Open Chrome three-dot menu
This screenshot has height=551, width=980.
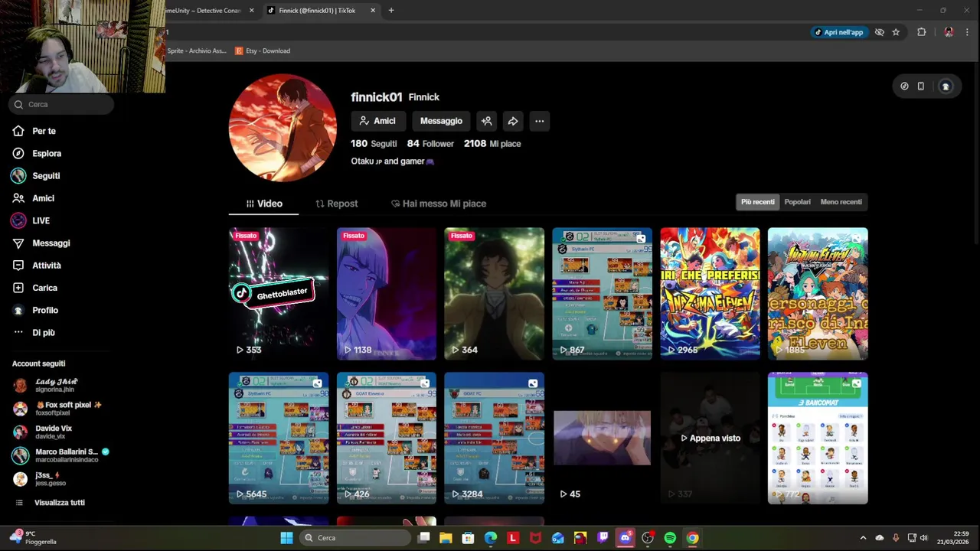[968, 32]
